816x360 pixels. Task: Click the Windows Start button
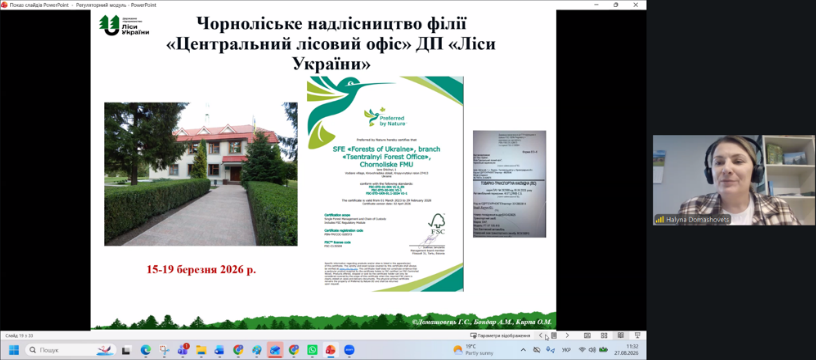tap(13, 350)
